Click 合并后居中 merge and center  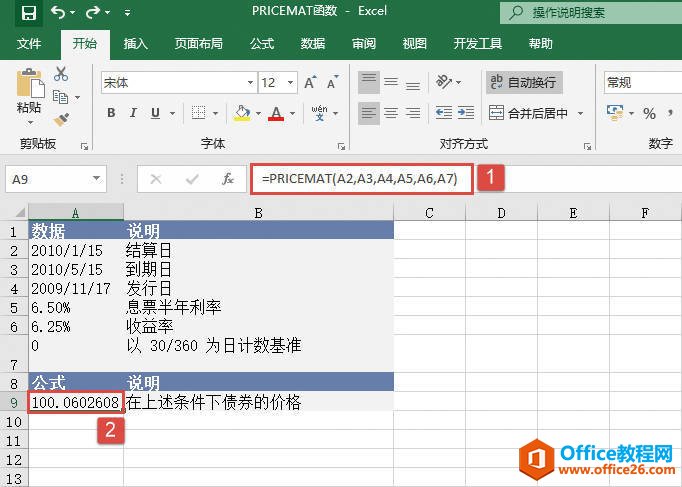coord(528,113)
